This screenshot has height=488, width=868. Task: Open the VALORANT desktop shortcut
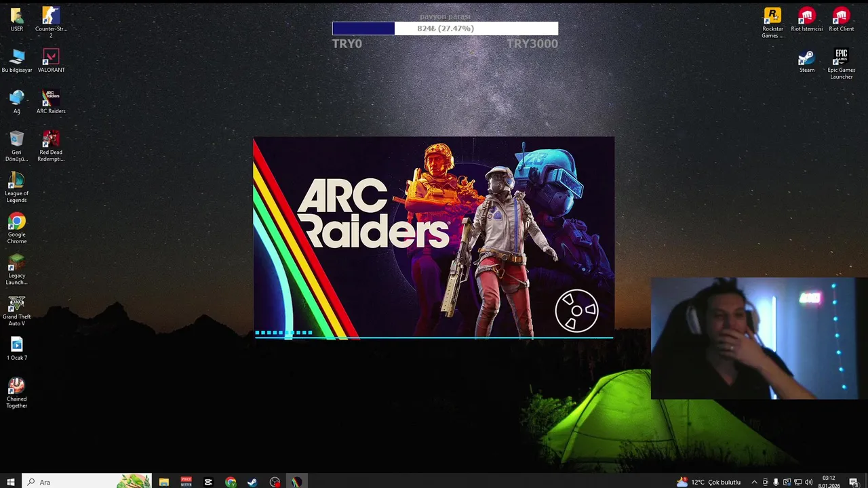pyautogui.click(x=51, y=61)
